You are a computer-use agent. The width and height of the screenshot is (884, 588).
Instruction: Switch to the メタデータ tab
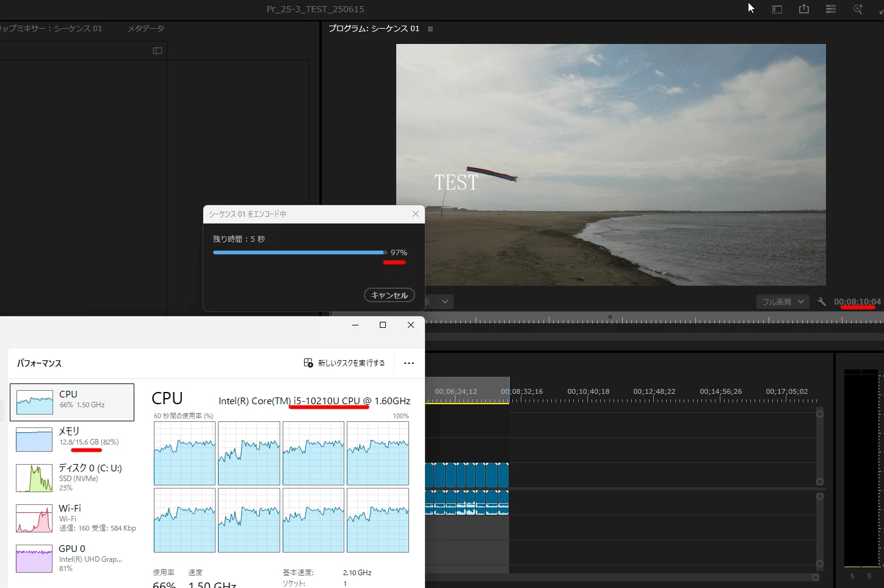[x=145, y=28]
